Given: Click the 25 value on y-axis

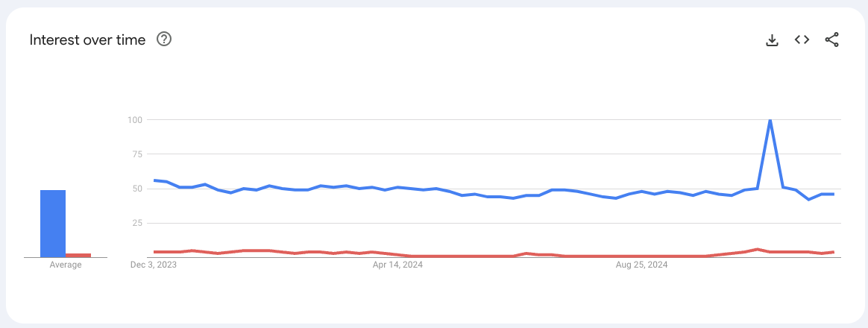Looking at the screenshot, I should coord(136,223).
